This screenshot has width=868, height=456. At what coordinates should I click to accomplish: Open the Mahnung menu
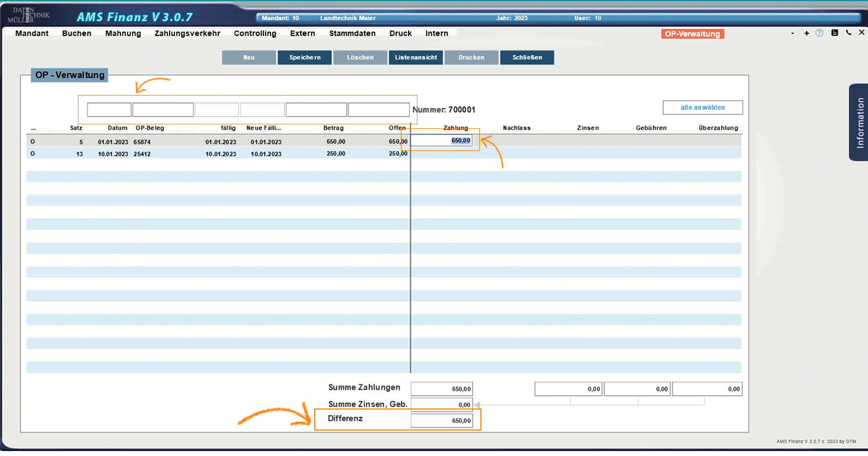(123, 34)
